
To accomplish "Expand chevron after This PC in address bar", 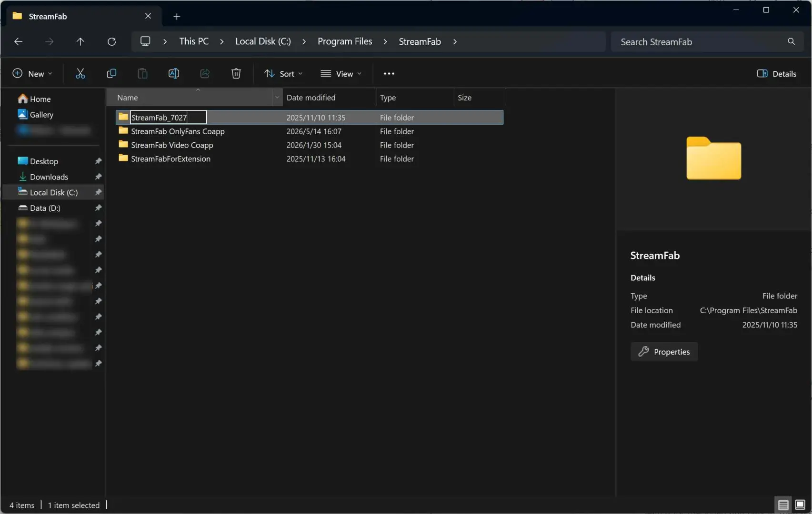I will pos(221,42).
